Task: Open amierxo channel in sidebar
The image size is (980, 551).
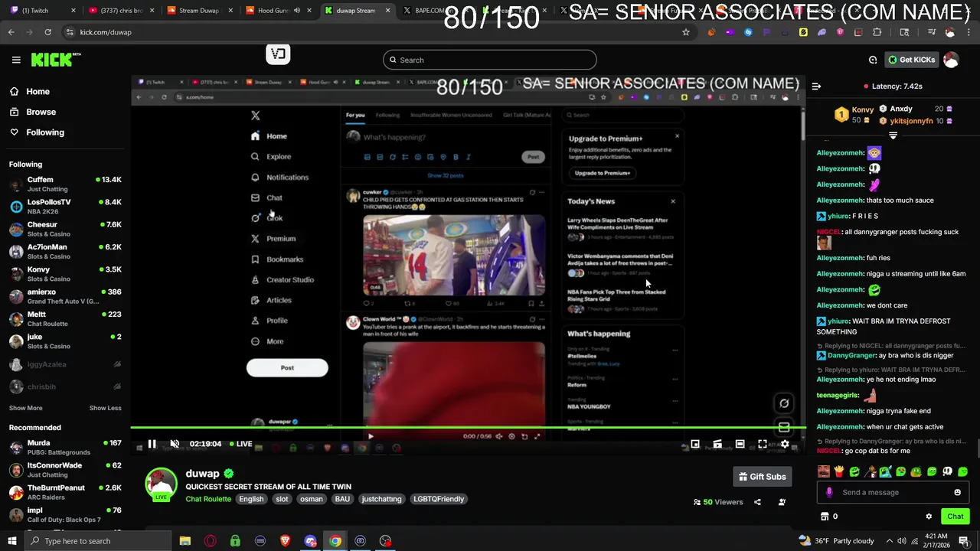Action: point(65,296)
